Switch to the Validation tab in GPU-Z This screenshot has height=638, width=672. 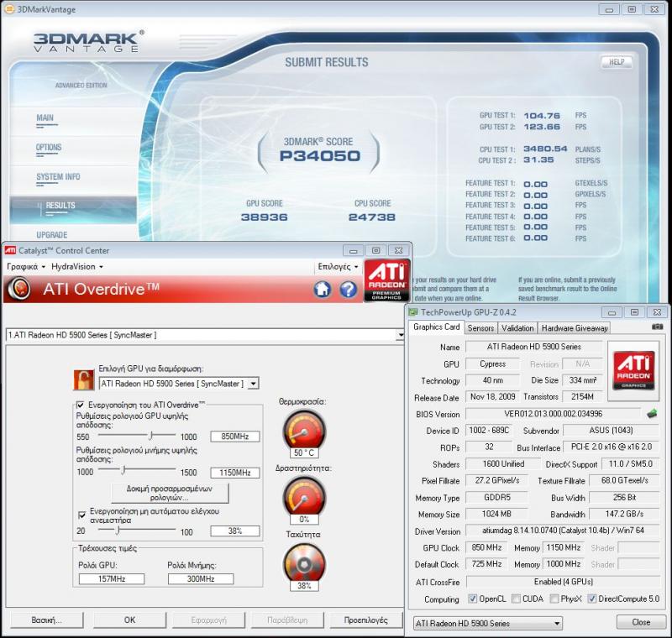coord(517,327)
